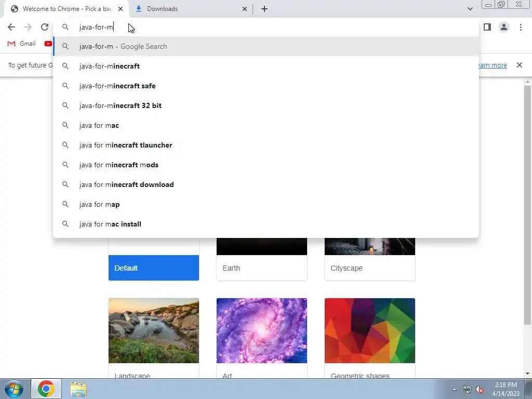Choose the 'java-for-minecraft 32 bit' suggestion
The height and width of the screenshot is (399, 532).
coord(266,105)
